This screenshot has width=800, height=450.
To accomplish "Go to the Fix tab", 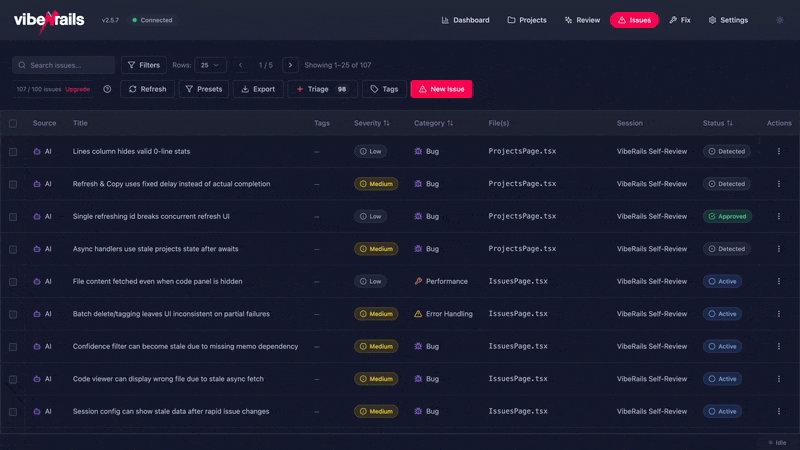I will click(x=680, y=20).
